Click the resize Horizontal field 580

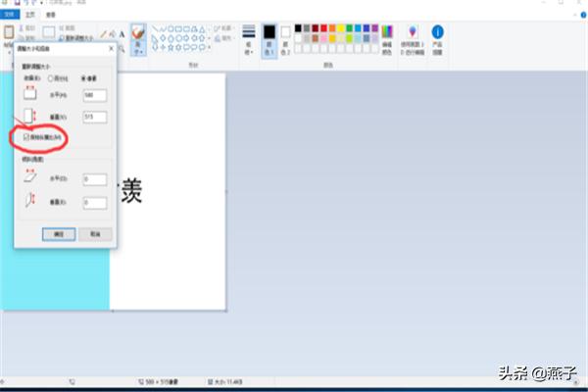[x=94, y=95]
